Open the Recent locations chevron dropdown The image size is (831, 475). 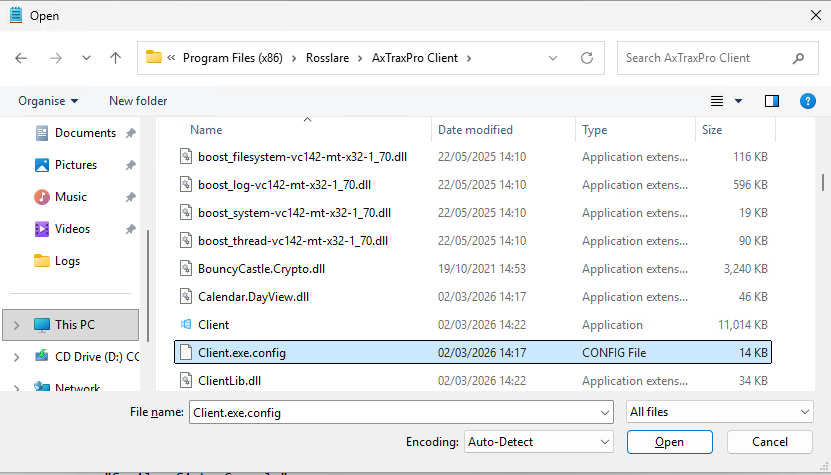coord(86,58)
